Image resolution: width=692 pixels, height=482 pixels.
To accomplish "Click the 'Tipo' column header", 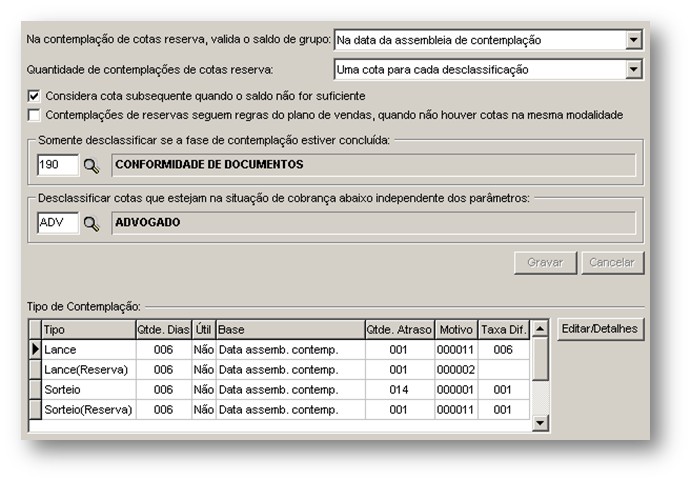I will click(x=89, y=330).
